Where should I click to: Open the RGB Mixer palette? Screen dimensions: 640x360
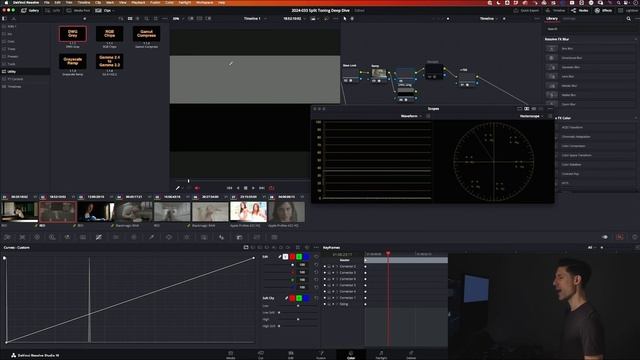point(67,237)
